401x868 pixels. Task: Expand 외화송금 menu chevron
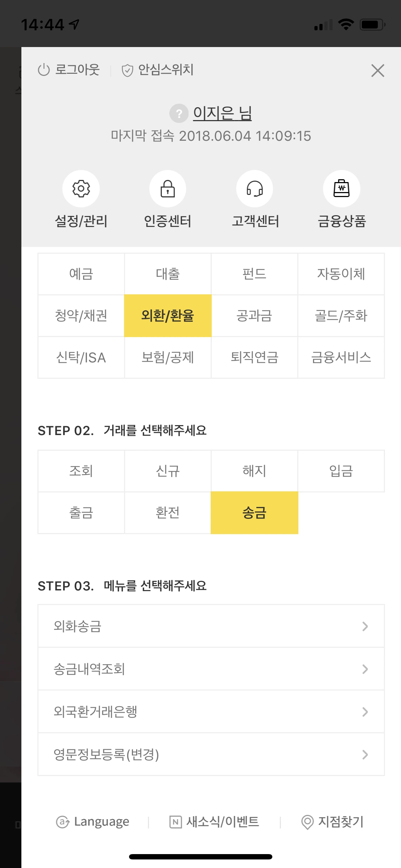[365, 626]
